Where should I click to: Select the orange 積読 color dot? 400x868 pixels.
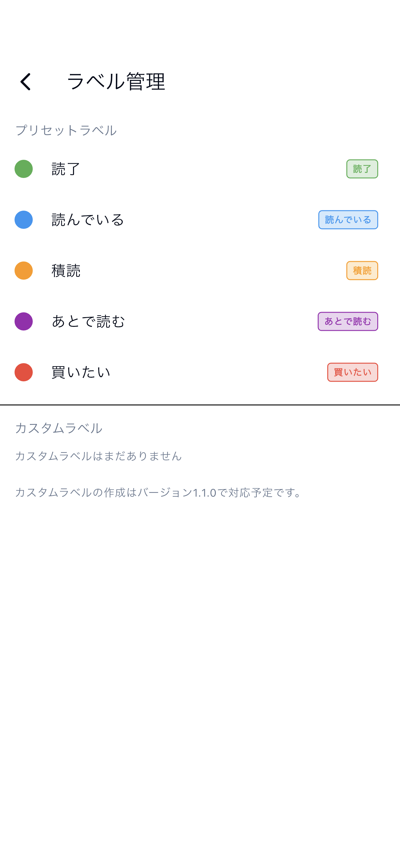(x=24, y=271)
